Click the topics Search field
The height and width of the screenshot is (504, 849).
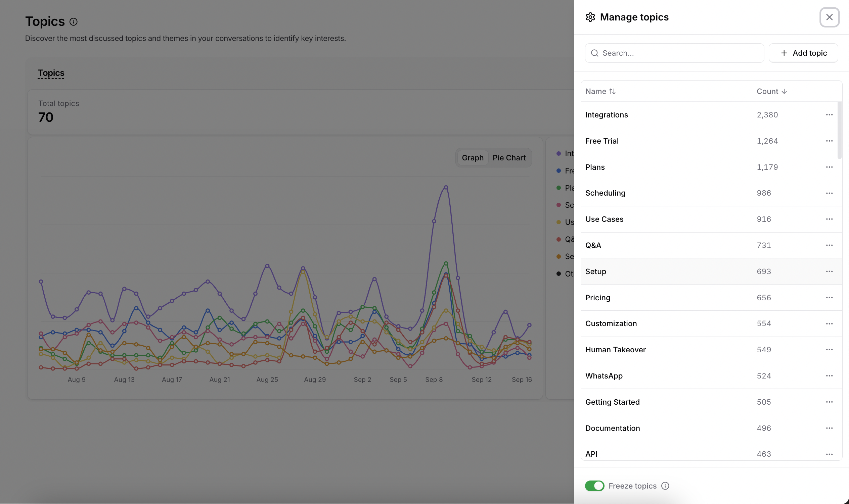674,53
